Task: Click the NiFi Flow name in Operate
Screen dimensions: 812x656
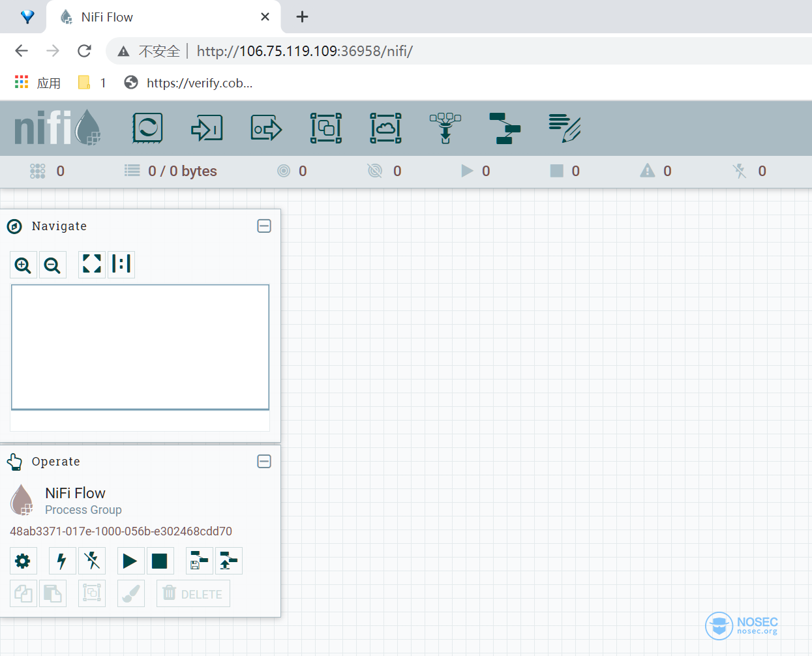Action: (75, 493)
